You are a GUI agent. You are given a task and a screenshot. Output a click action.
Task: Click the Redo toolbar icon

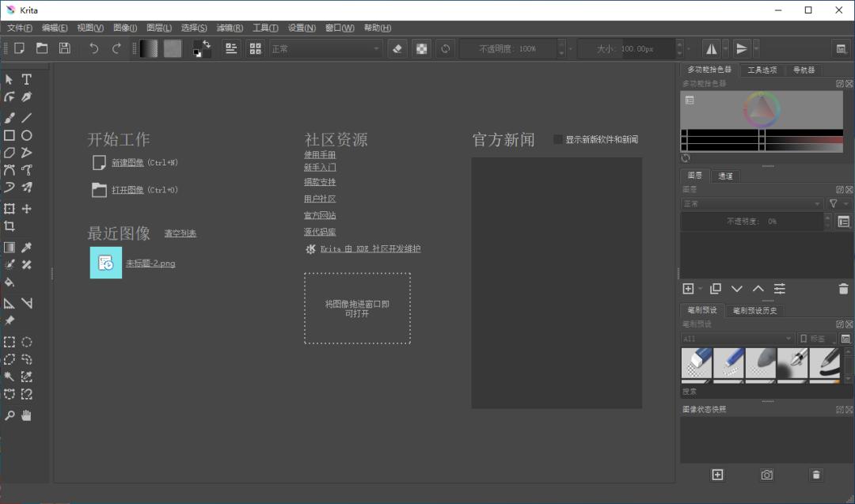pyautogui.click(x=116, y=48)
